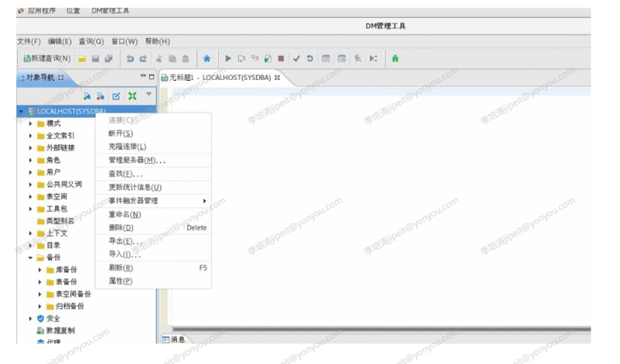Click the green bug debug icon

395,58
